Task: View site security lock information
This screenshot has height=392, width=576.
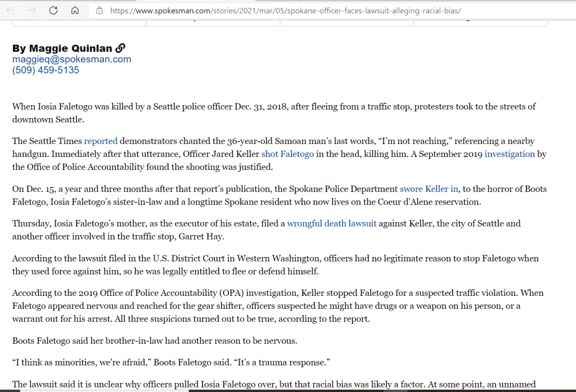Action: coord(100,10)
